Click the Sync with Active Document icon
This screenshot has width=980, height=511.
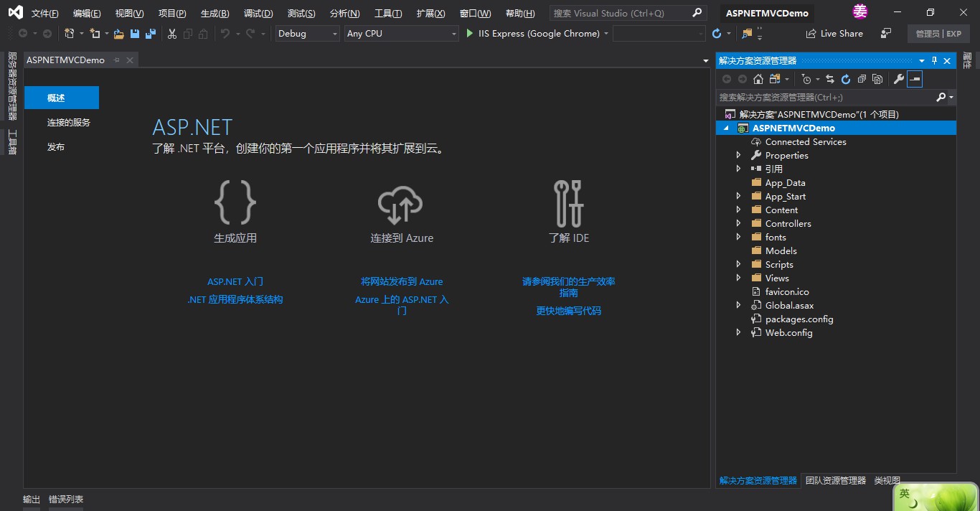830,80
